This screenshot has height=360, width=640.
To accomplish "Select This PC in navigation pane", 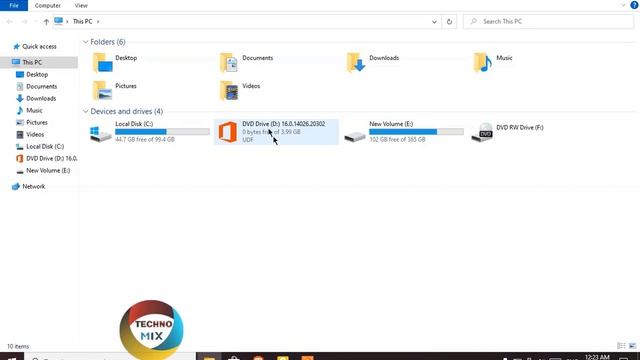I will (x=39, y=62).
